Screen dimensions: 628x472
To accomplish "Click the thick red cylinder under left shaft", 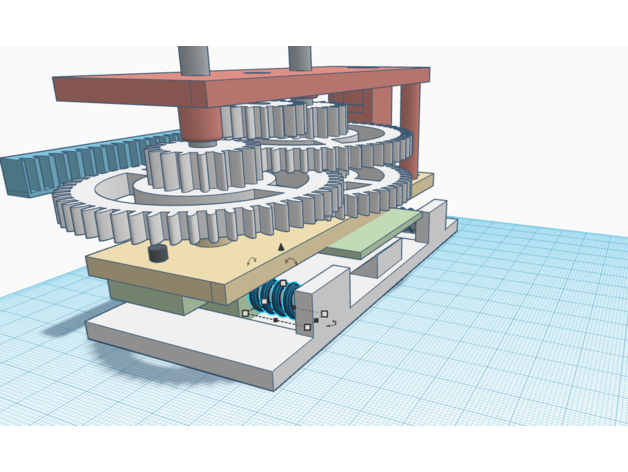I will [198, 124].
